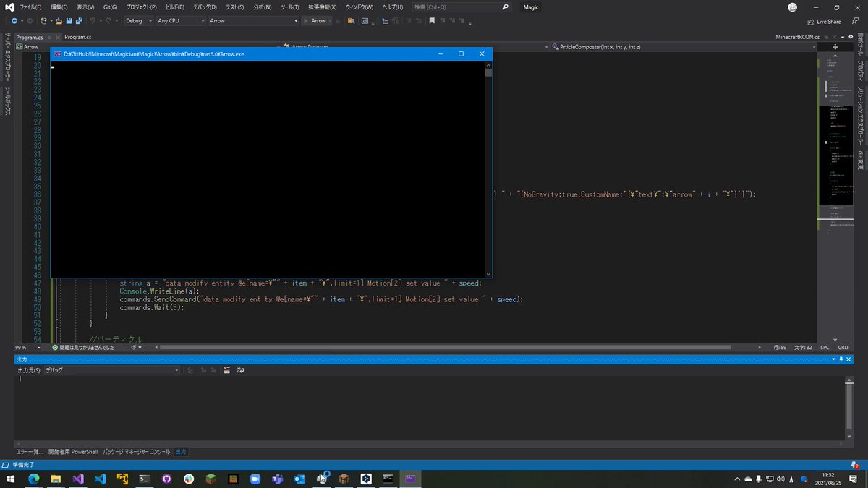Open Zoom from taskbar

[255, 479]
